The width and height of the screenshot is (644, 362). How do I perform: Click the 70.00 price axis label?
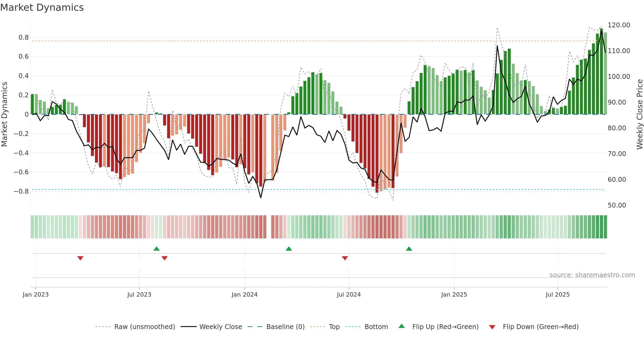pyautogui.click(x=617, y=154)
